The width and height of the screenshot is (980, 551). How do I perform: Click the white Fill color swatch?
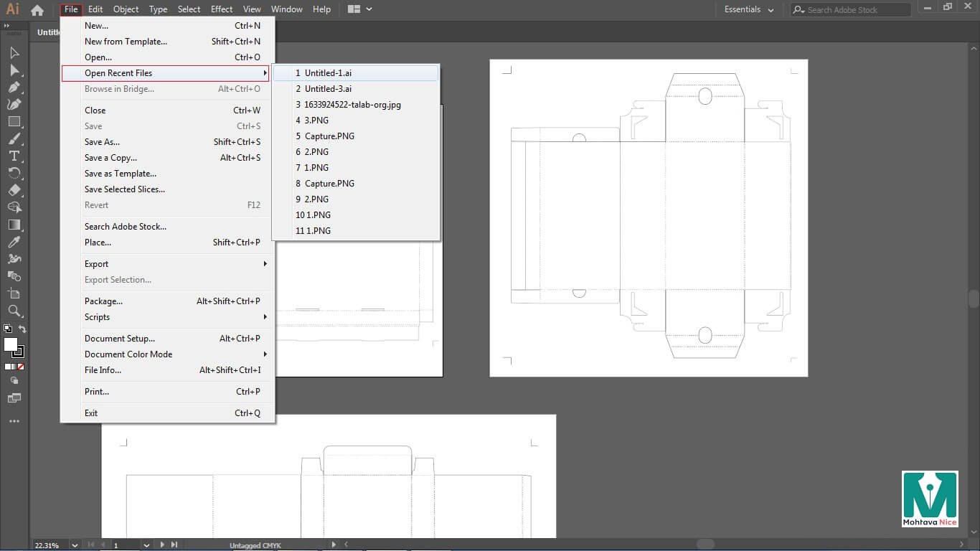(x=11, y=344)
